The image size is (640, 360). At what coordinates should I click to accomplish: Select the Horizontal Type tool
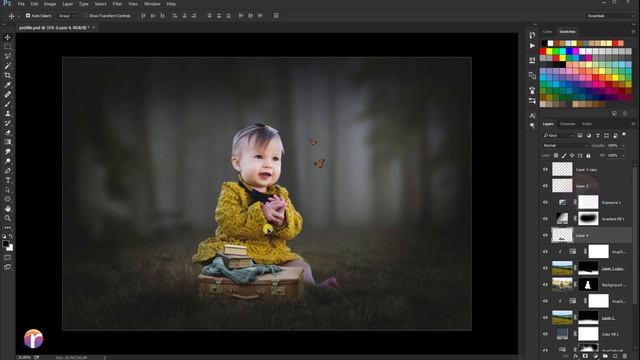pos(8,180)
